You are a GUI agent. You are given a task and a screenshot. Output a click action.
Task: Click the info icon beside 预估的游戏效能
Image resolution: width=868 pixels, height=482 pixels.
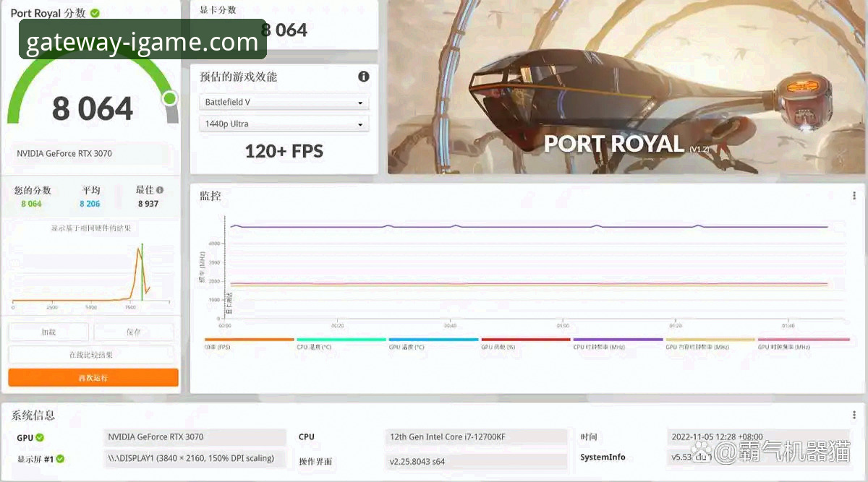pyautogui.click(x=364, y=77)
